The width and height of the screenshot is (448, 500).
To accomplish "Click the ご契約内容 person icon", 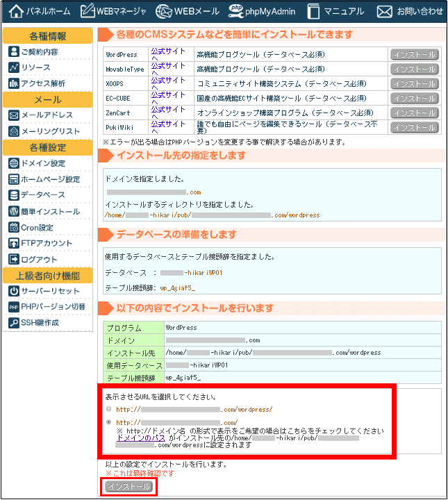I will [x=14, y=51].
